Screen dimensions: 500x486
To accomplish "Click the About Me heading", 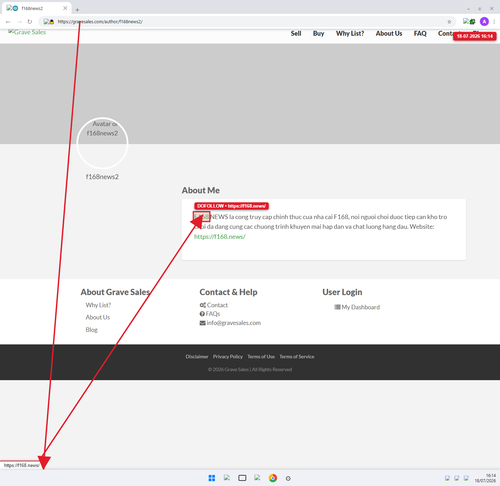I will coord(201,190).
